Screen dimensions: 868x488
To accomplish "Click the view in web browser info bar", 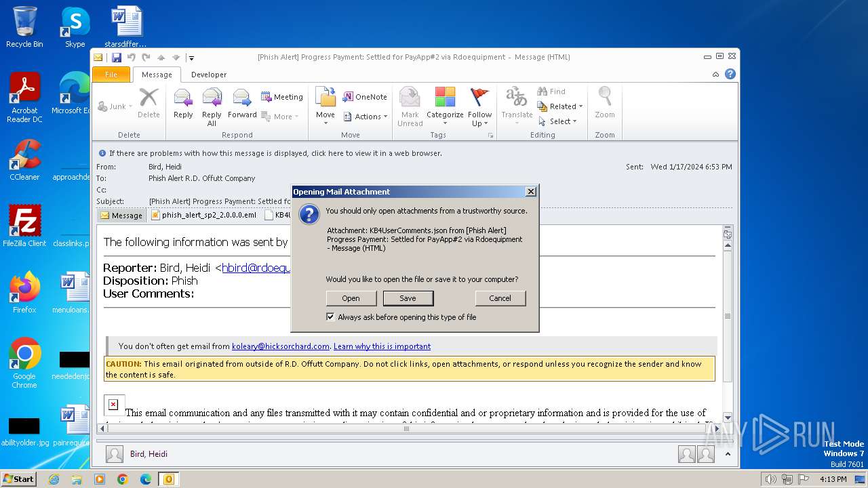I will [x=275, y=153].
